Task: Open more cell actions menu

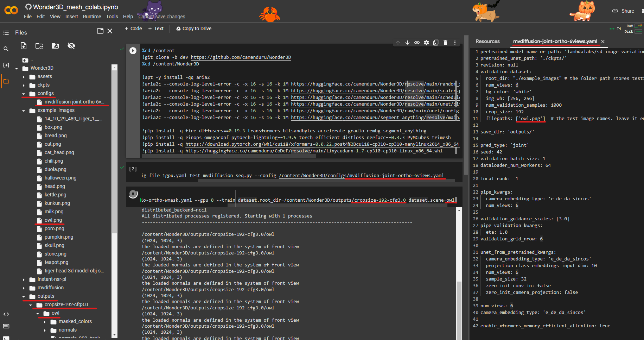Action: 455,43
